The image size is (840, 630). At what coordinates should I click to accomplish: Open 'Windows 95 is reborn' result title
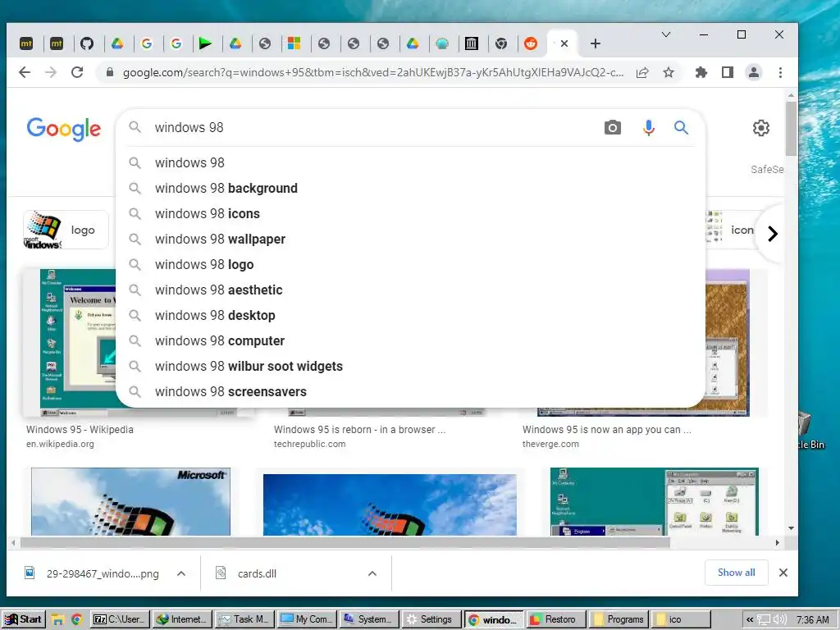359,430
